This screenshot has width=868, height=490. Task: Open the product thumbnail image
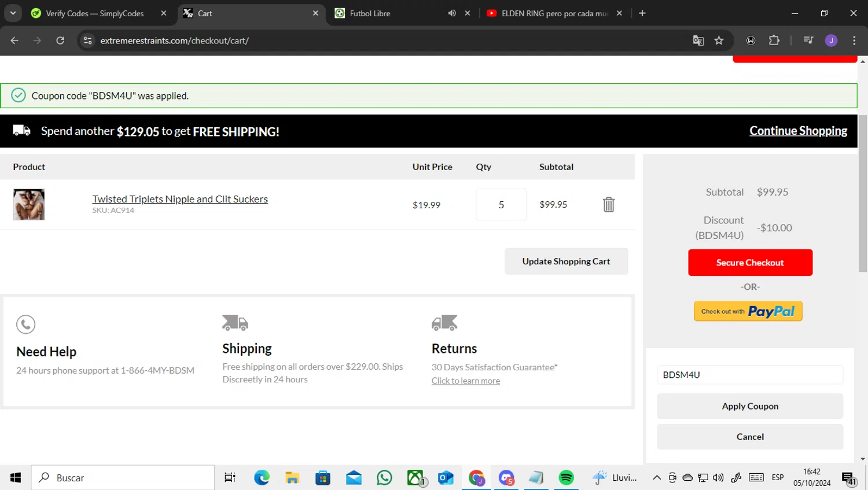click(29, 204)
